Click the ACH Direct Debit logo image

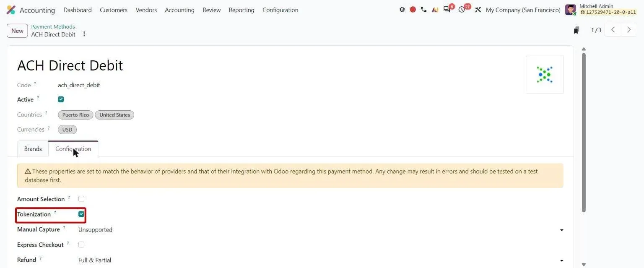pyautogui.click(x=545, y=75)
